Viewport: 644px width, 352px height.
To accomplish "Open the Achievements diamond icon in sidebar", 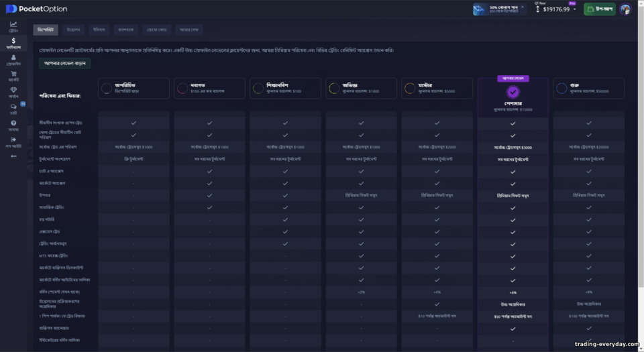I will click(13, 90).
